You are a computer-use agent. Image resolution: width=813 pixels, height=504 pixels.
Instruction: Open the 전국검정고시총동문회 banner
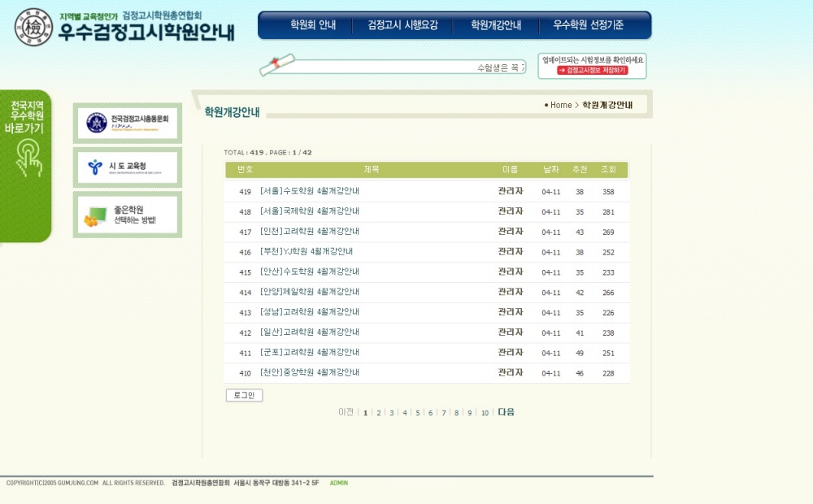[x=128, y=123]
